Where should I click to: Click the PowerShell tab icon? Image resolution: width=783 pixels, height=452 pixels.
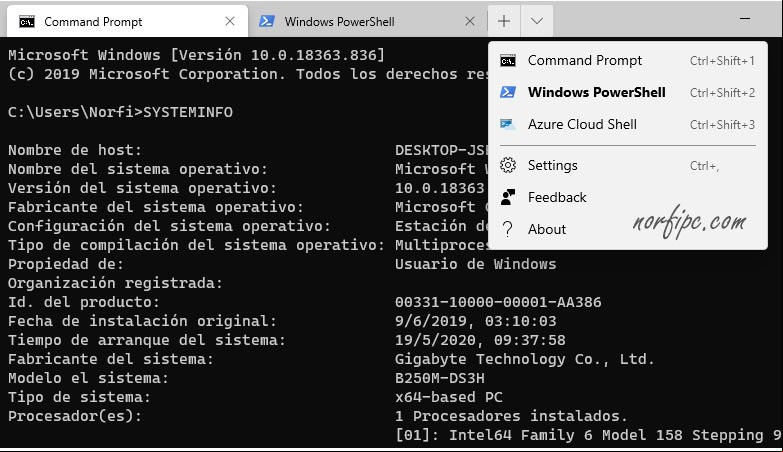point(267,21)
